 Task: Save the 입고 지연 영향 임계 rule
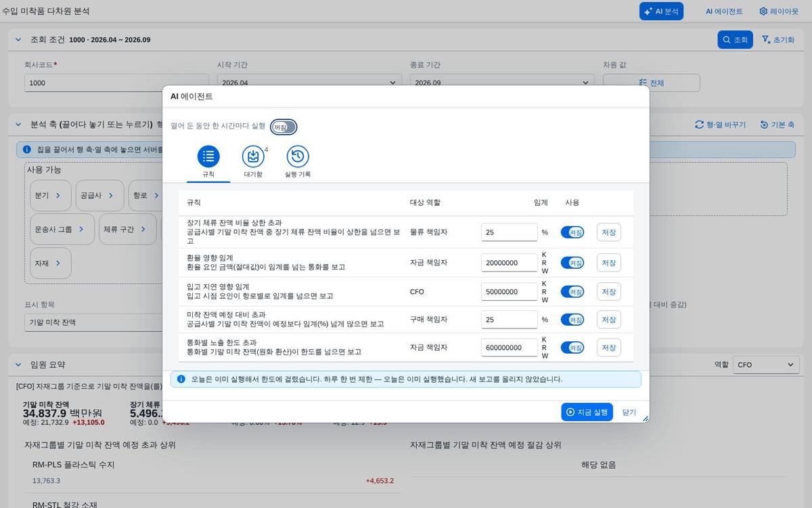coord(608,291)
